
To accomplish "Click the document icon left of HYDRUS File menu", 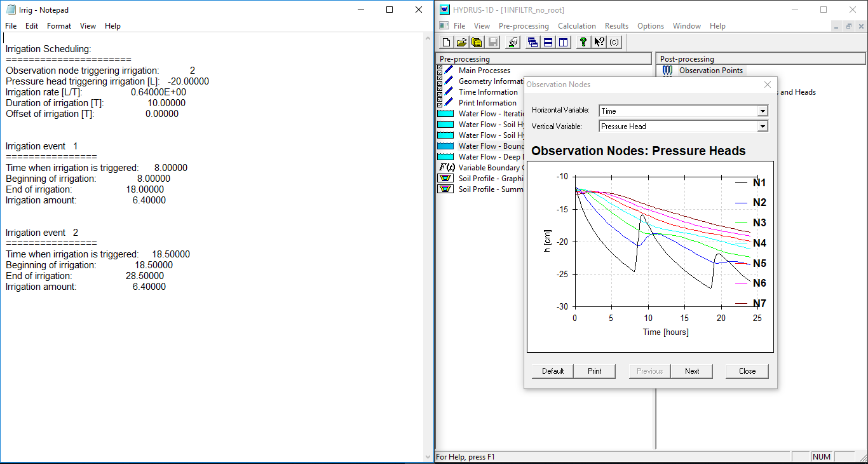I will pos(444,25).
